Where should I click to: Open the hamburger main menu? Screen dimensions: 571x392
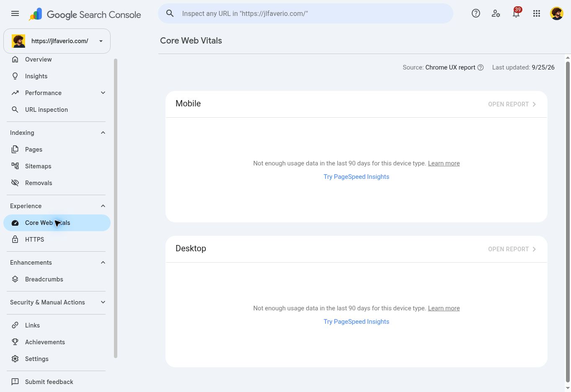(x=15, y=13)
